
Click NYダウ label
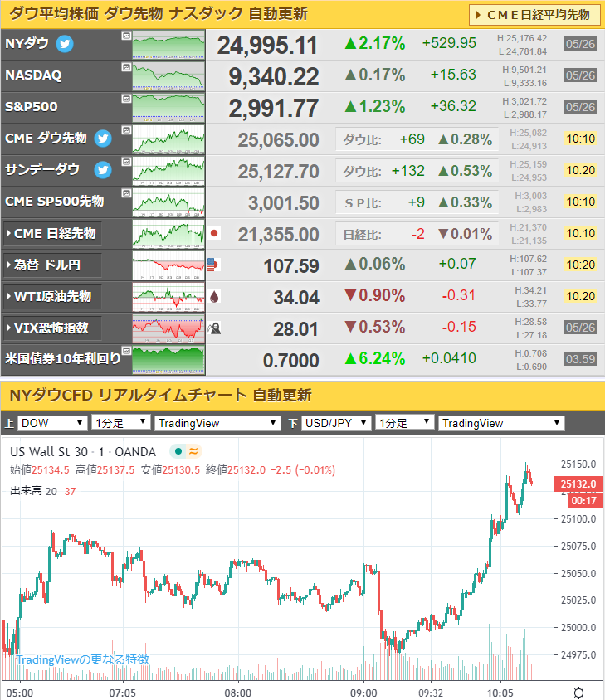point(27,43)
